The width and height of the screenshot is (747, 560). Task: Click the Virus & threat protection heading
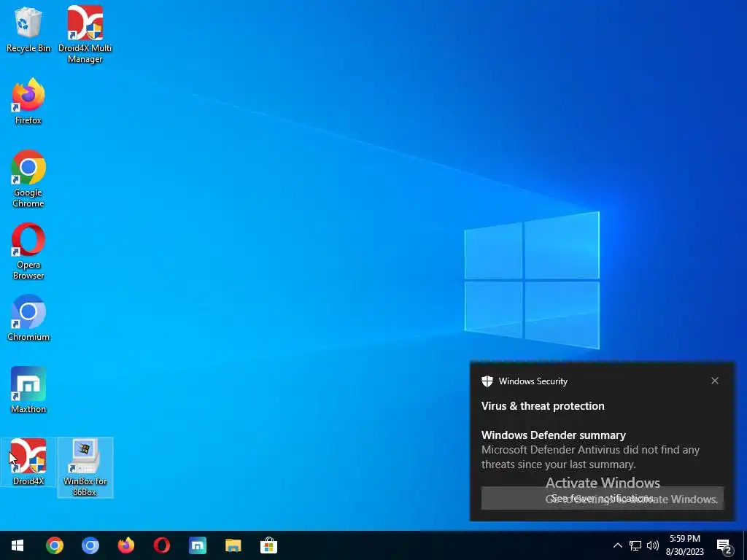[x=543, y=406]
